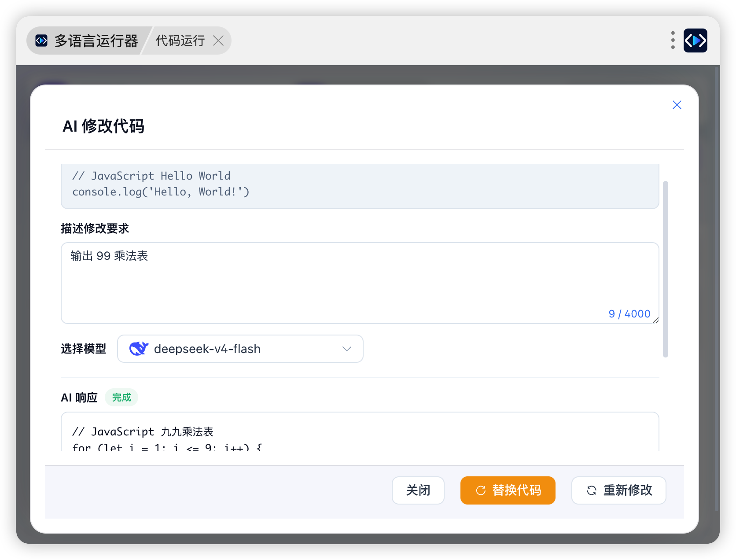Click the 关闭 button

tap(418, 490)
